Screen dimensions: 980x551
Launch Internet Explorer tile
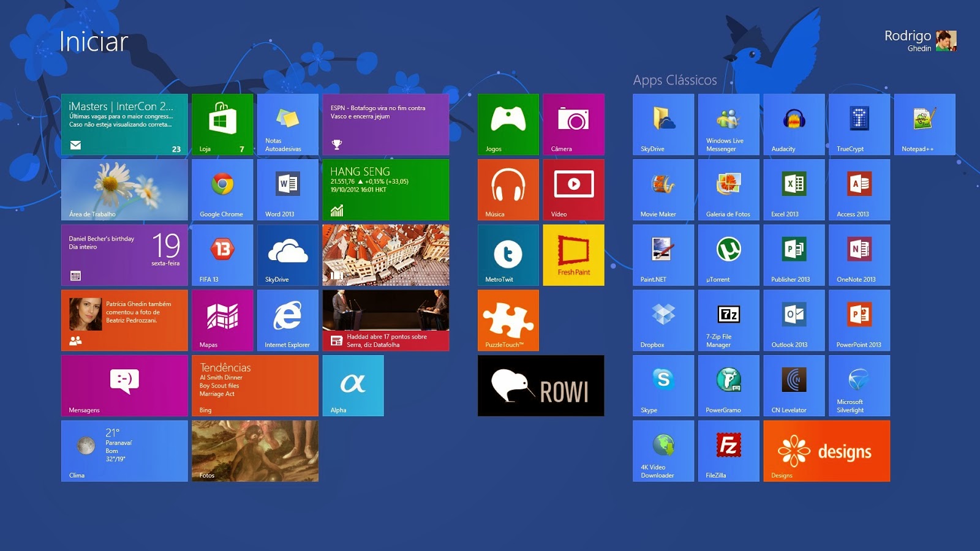[x=288, y=320]
